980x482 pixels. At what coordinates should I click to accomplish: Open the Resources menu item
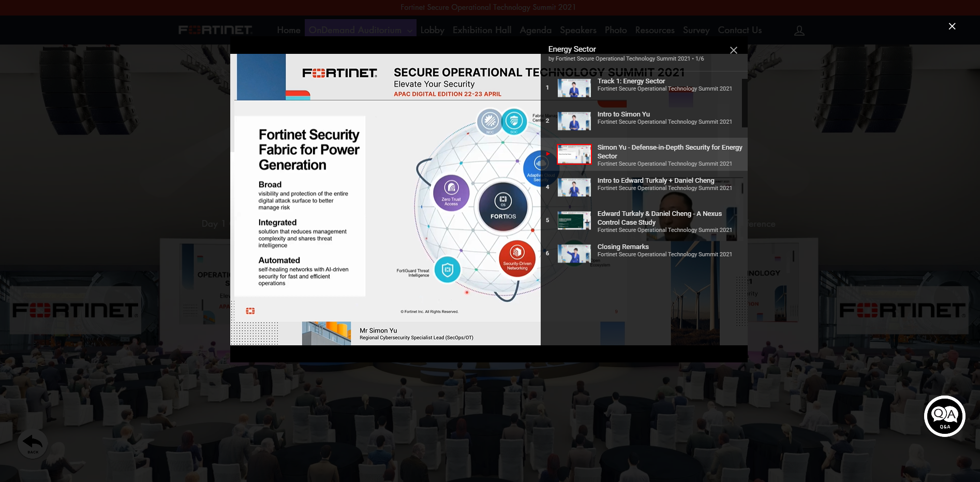click(655, 30)
